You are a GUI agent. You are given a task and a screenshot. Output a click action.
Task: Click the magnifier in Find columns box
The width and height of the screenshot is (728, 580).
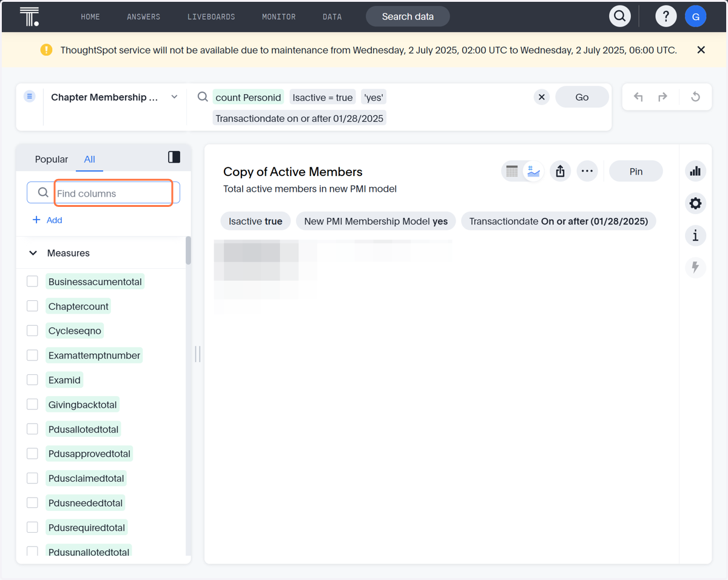click(43, 192)
